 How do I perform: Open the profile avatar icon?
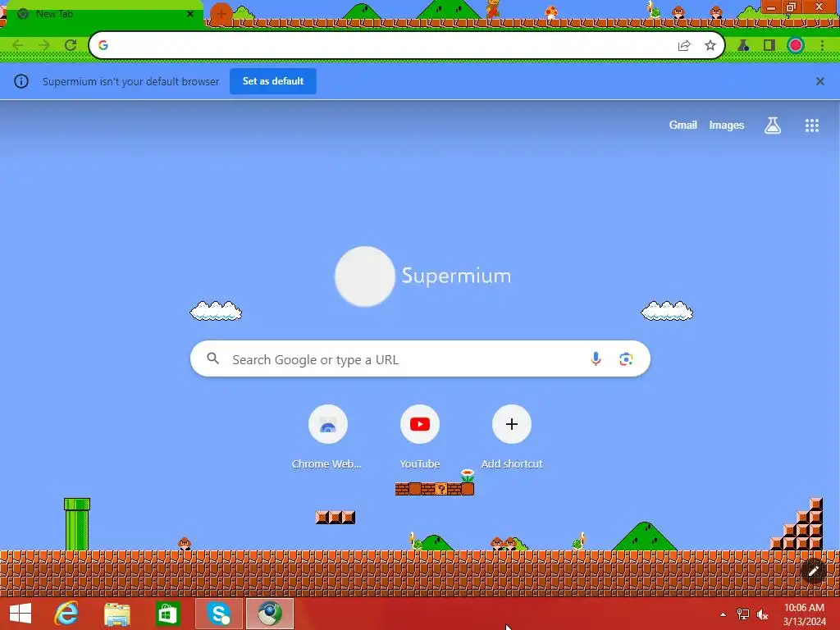796,45
